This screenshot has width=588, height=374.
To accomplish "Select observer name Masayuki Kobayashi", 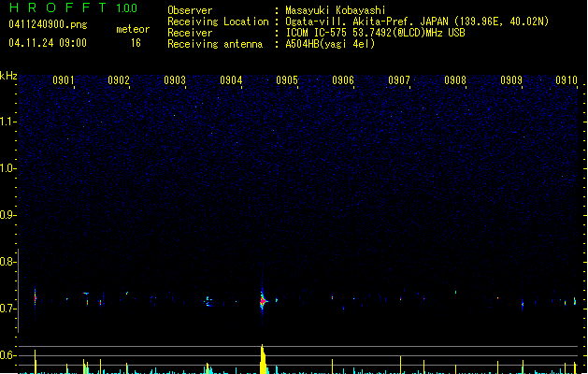I will [336, 10].
